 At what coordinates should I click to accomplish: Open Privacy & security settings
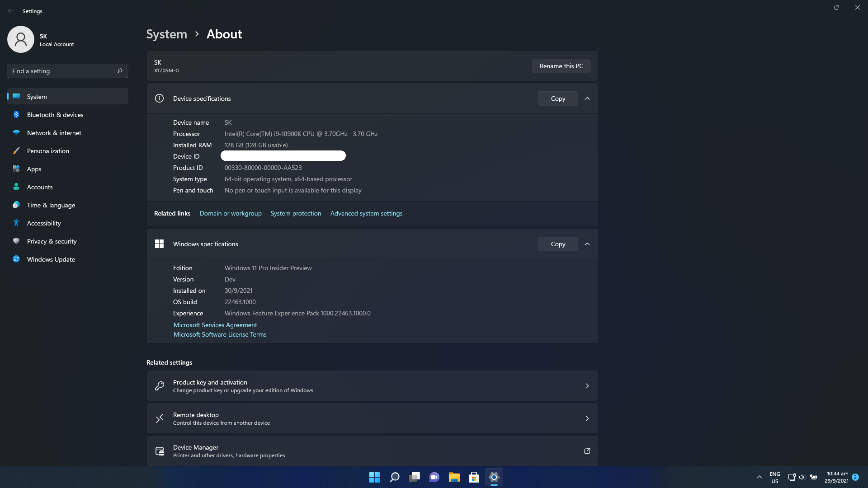tap(68, 241)
